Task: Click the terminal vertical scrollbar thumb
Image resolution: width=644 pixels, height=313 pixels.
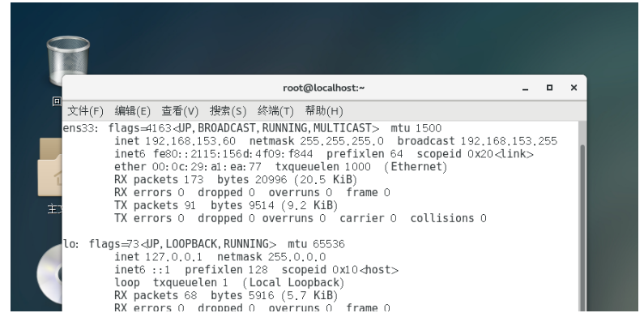Action: [x=582, y=228]
